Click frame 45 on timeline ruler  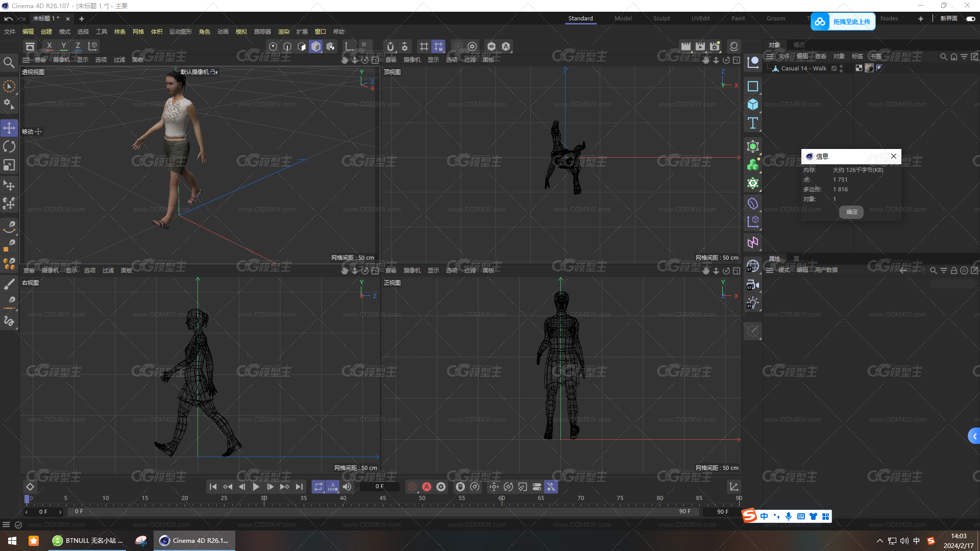(383, 498)
